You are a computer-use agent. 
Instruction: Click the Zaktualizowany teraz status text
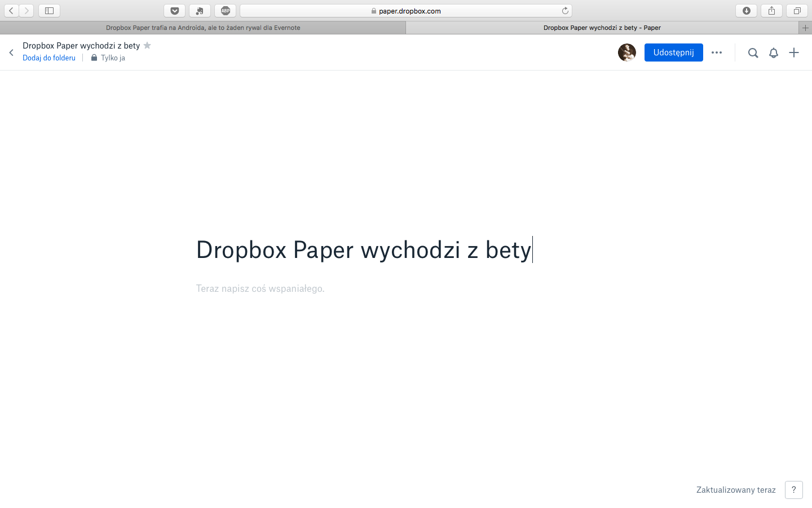[736, 490]
